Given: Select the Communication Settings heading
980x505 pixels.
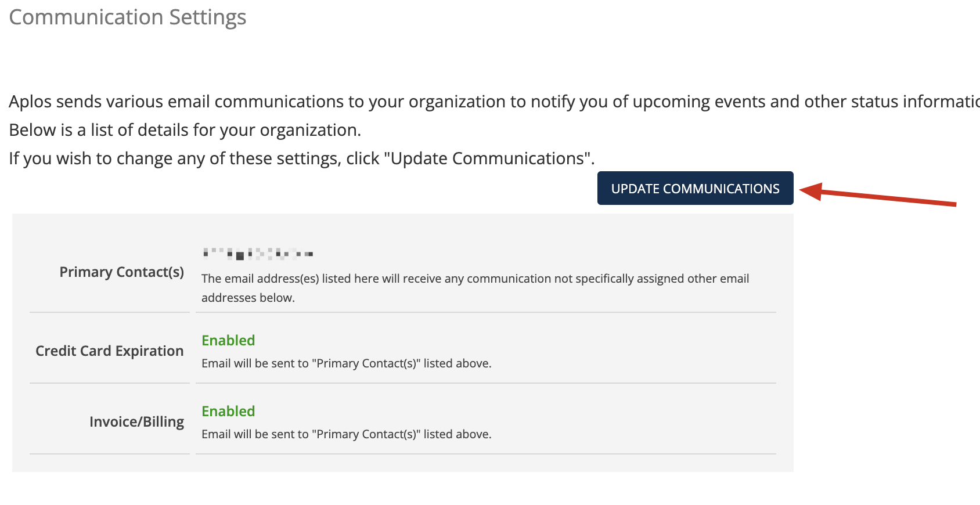Looking at the screenshot, I should pos(128,17).
